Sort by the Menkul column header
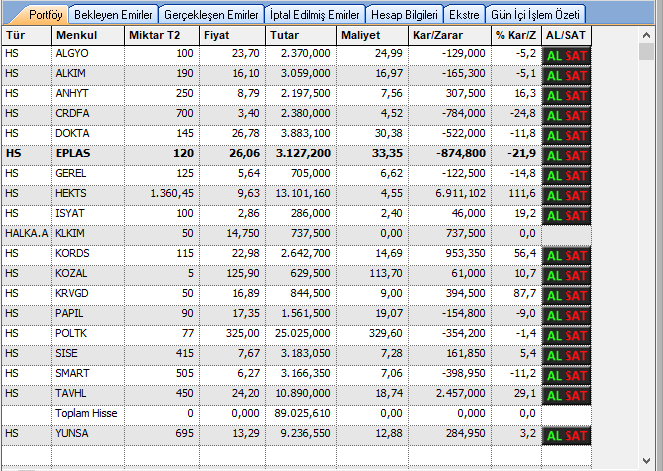Screen dimensions: 663x471 (88, 36)
